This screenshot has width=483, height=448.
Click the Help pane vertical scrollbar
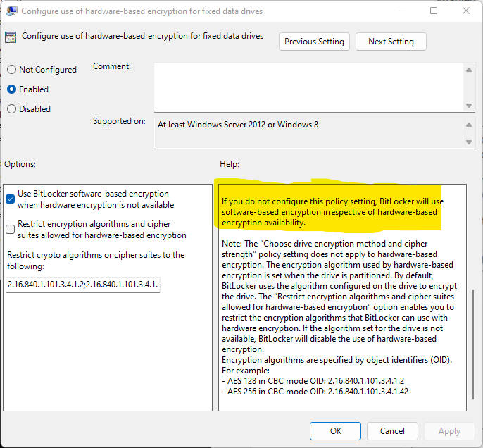coord(473,344)
